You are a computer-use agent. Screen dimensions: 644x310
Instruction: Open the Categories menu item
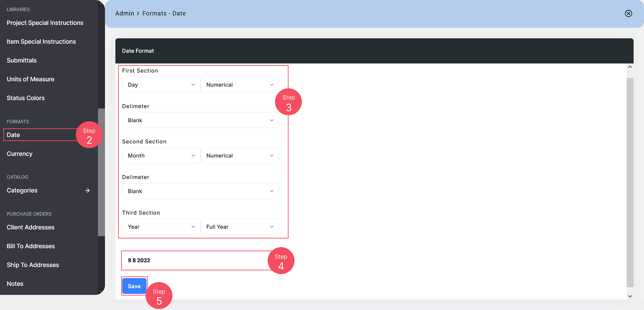coord(22,190)
